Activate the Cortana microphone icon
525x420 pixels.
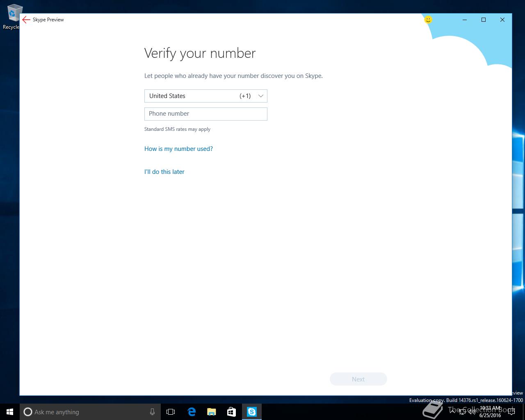[x=152, y=412]
